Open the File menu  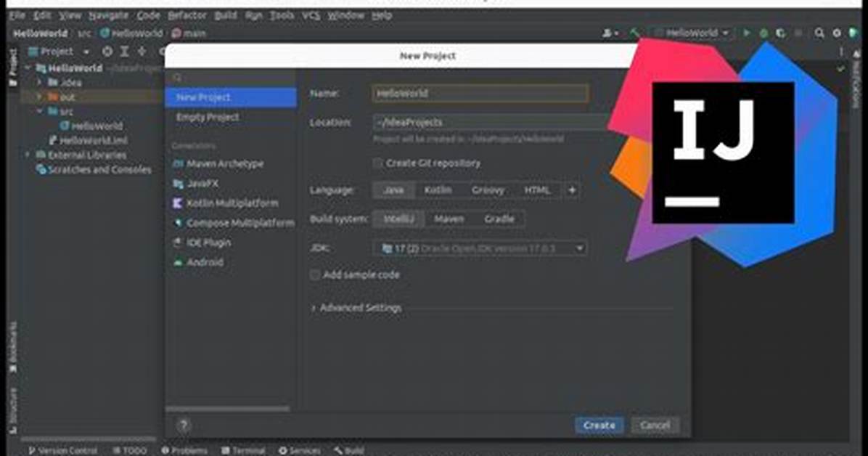click(17, 15)
